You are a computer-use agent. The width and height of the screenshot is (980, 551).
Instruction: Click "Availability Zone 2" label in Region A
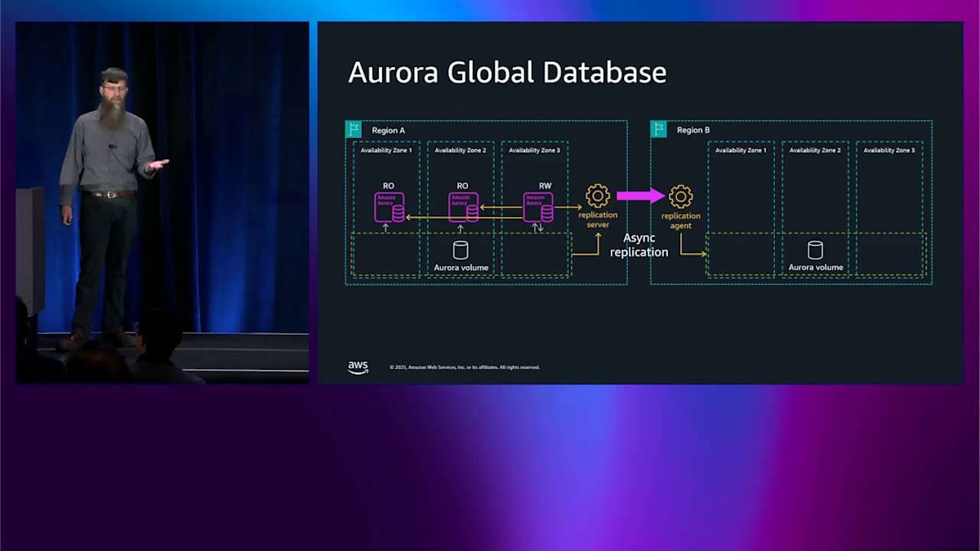tap(460, 150)
